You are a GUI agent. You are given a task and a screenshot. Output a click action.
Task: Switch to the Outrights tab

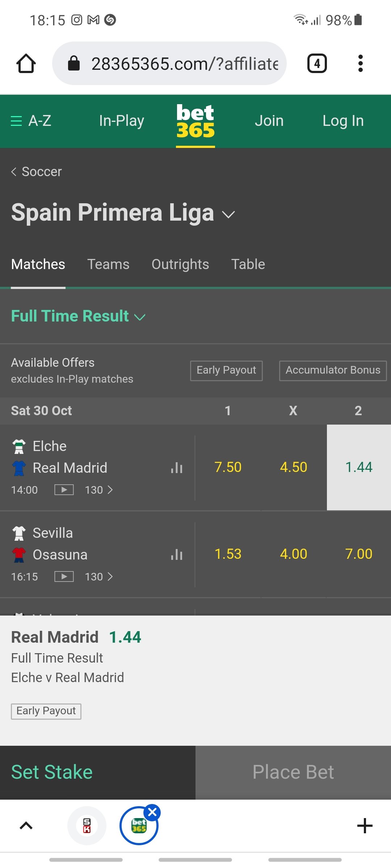[x=180, y=264]
